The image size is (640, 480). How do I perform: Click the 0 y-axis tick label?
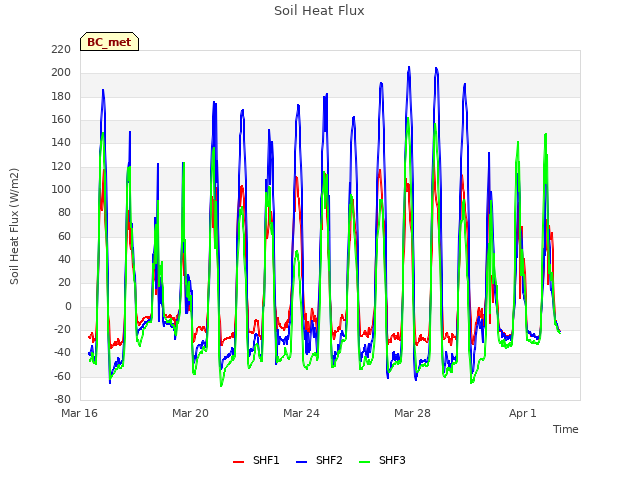click(68, 307)
